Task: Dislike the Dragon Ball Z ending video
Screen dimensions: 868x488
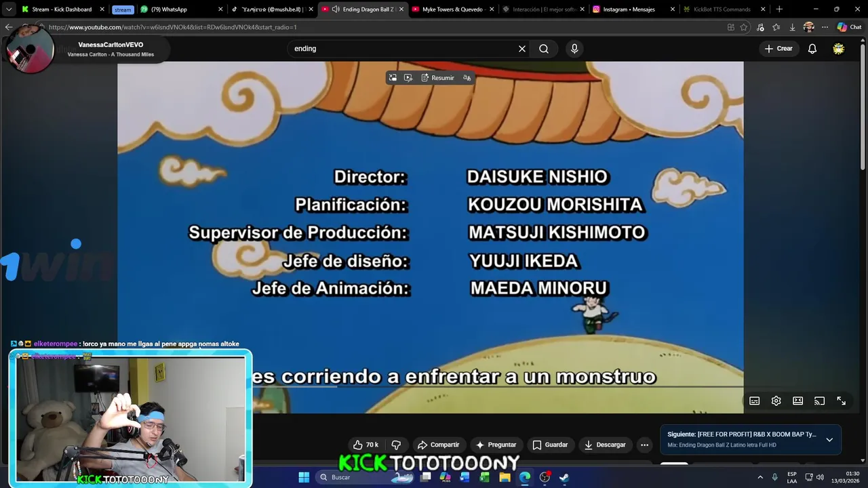Action: click(x=396, y=445)
